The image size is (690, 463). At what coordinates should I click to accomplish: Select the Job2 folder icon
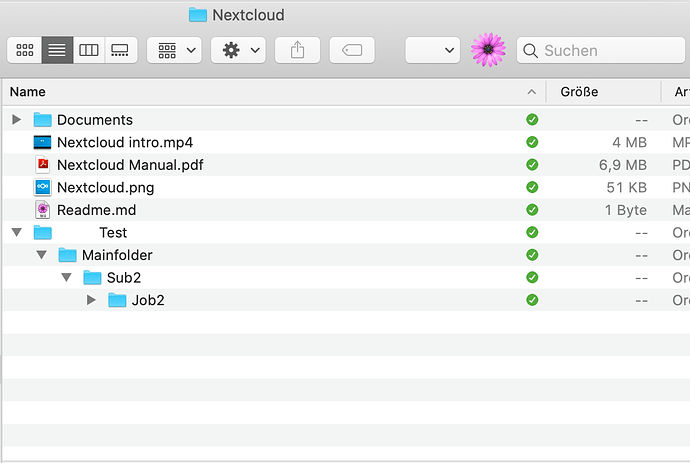coord(117,300)
